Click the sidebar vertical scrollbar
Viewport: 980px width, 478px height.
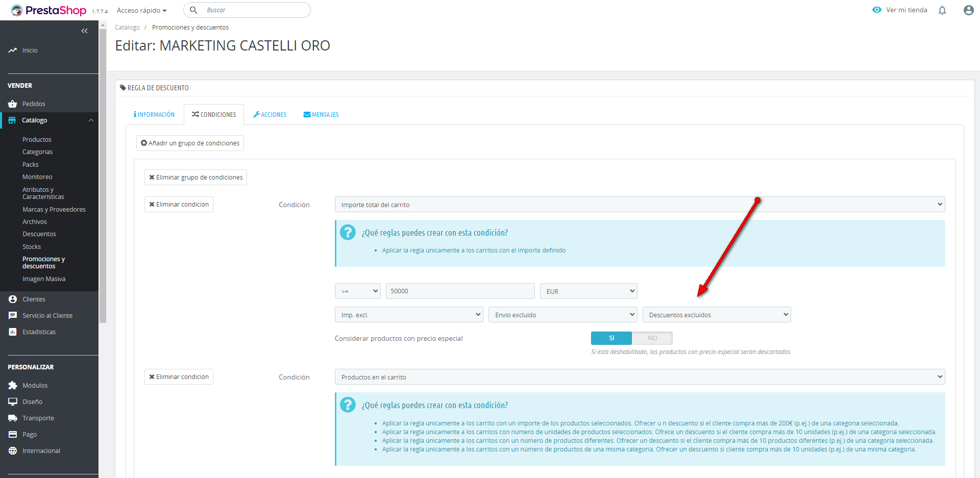103,176
